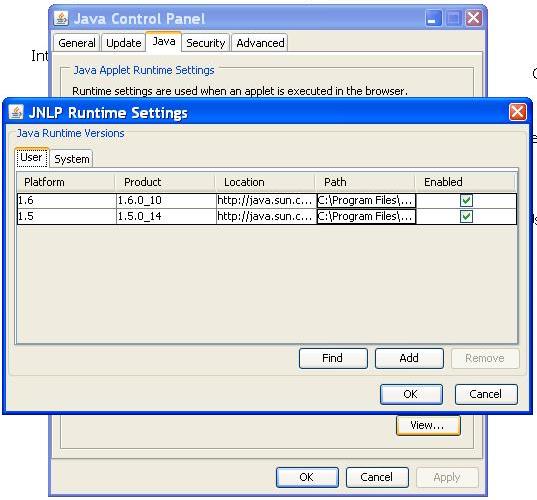Select the product cell 1.5.0_14
This screenshot has width=537, height=500.
pyautogui.click(x=166, y=216)
